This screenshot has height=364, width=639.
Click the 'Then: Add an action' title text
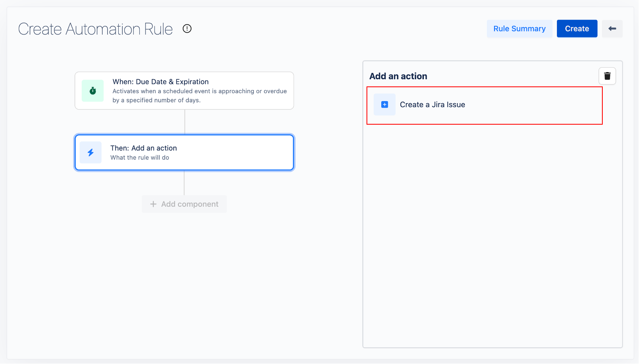pyautogui.click(x=143, y=148)
